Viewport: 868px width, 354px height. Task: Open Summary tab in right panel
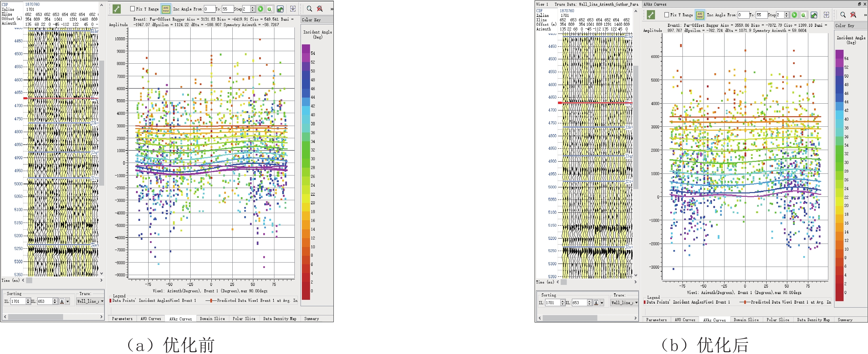[845, 320]
